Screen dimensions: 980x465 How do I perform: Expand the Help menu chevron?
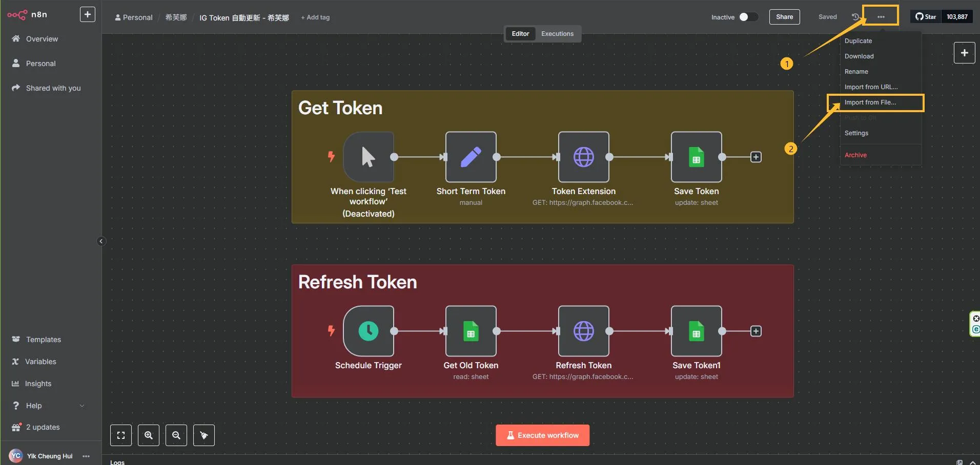tap(82, 406)
